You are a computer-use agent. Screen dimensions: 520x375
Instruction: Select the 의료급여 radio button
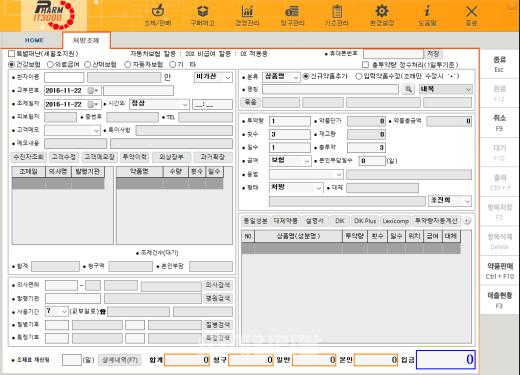pyautogui.click(x=50, y=64)
